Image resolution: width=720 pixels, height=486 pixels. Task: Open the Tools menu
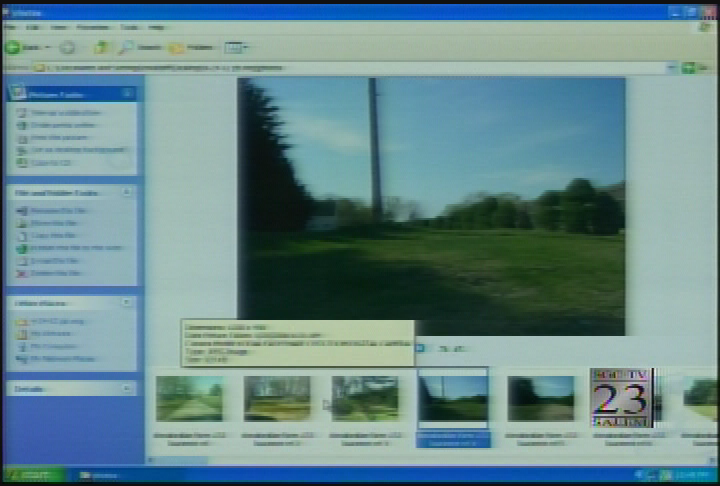pyautogui.click(x=129, y=27)
